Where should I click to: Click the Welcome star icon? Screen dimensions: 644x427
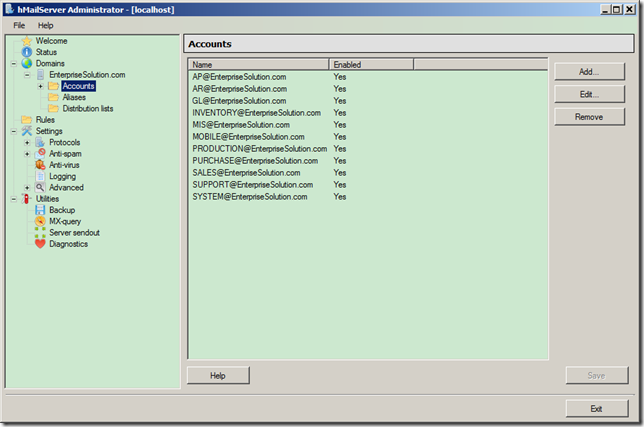coord(27,41)
